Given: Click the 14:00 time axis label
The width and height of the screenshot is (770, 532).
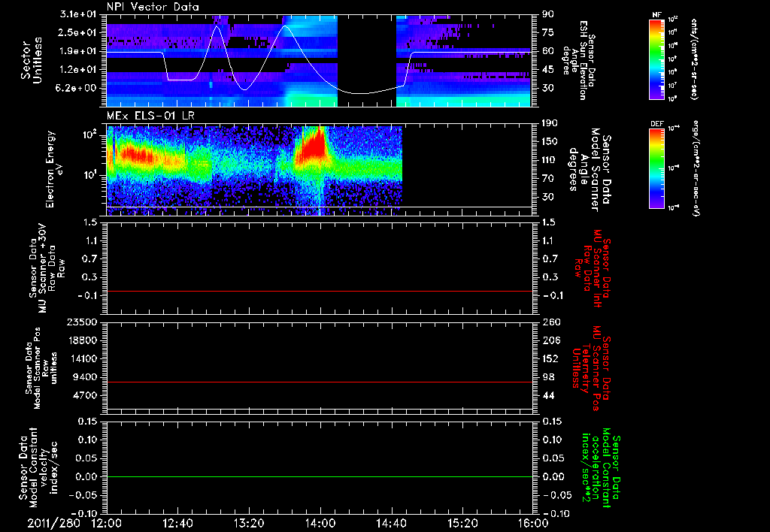Looking at the screenshot, I should [320, 523].
